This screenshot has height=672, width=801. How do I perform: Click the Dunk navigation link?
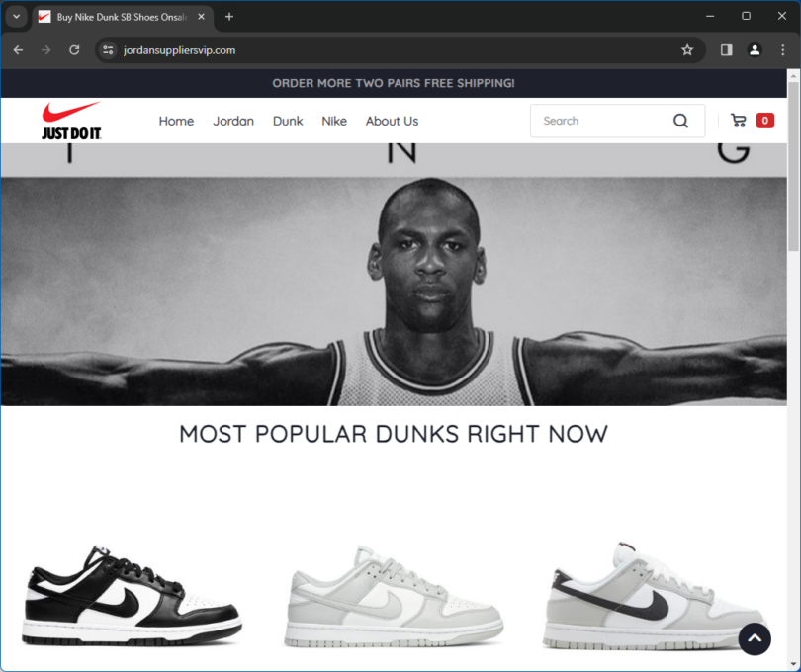[288, 121]
